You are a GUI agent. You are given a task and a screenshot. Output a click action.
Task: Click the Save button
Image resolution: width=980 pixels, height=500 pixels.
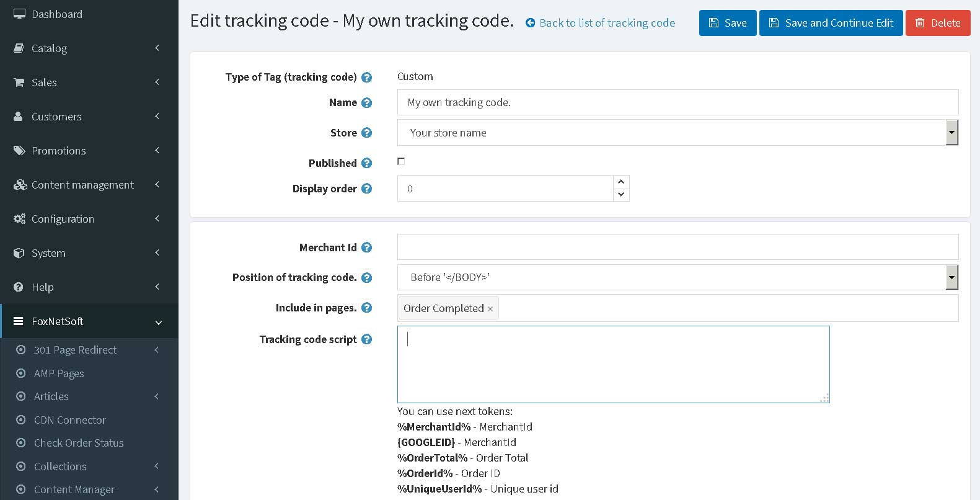click(x=728, y=23)
